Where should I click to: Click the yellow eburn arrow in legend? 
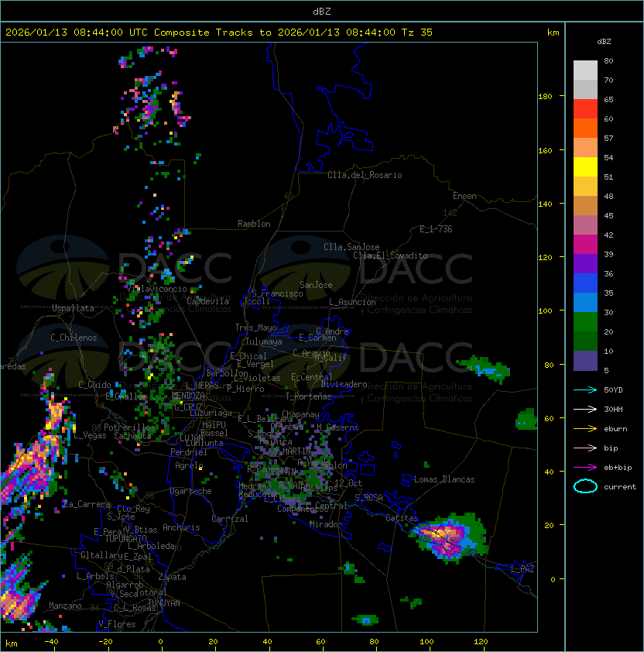click(585, 429)
